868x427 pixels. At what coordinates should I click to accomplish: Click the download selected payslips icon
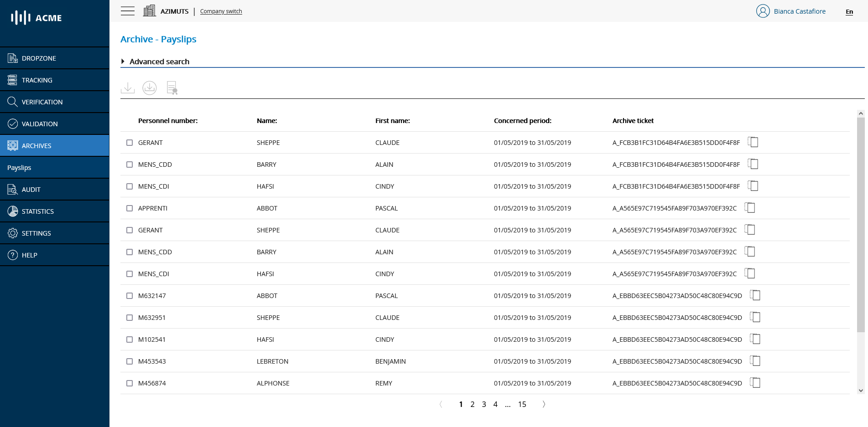pyautogui.click(x=127, y=87)
